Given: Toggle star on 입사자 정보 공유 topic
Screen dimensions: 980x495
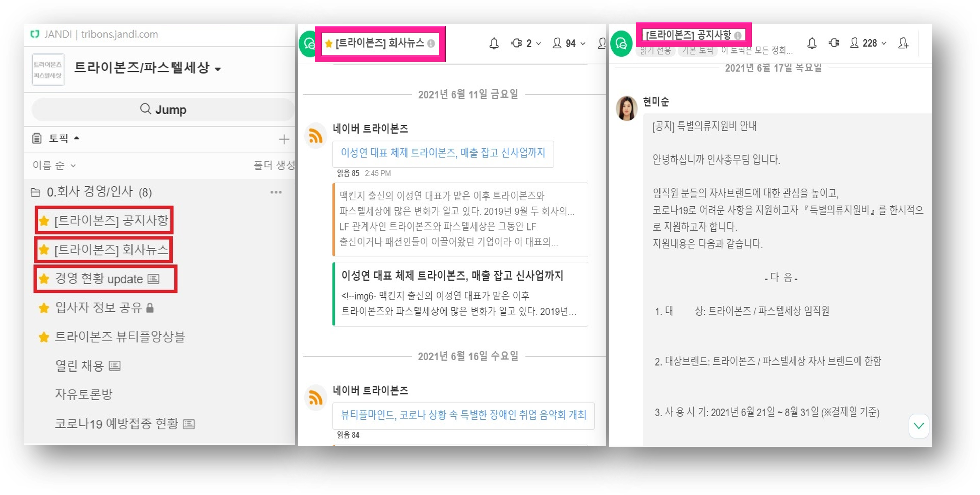Looking at the screenshot, I should (x=44, y=308).
